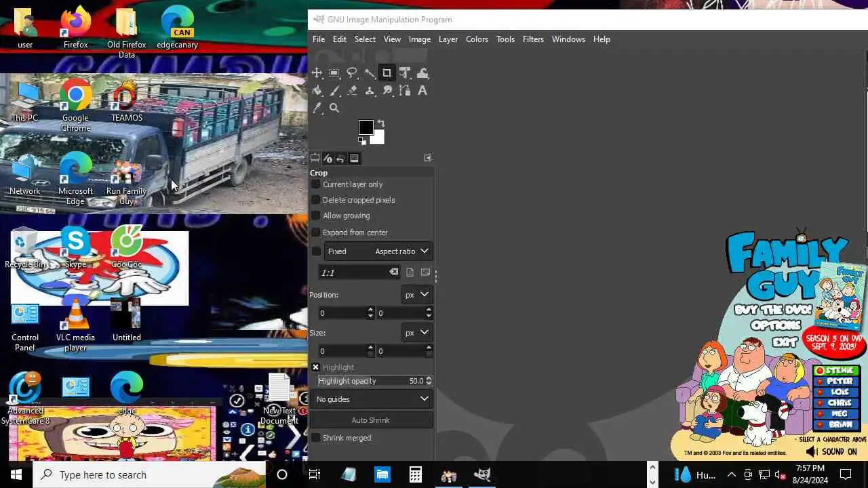Select the Fuzzy Select magic wand tool

click(x=370, y=73)
